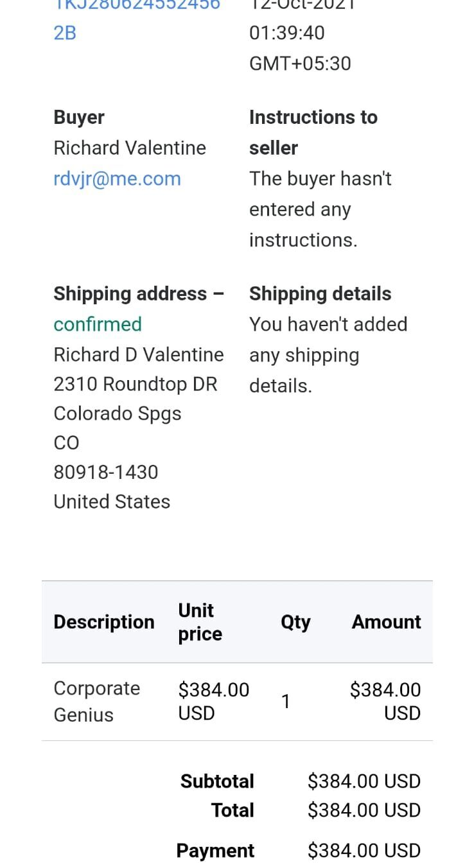
Task: Click the Unit price column header
Action: click(200, 622)
